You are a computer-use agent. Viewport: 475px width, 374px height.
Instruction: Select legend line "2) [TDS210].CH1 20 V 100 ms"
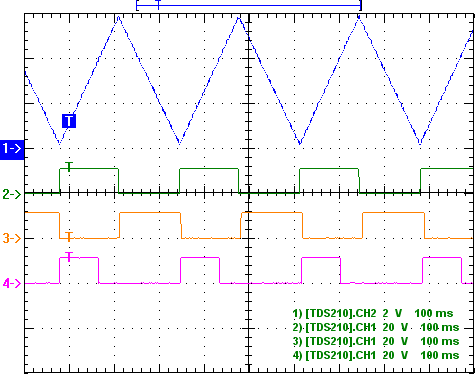tap(376, 327)
